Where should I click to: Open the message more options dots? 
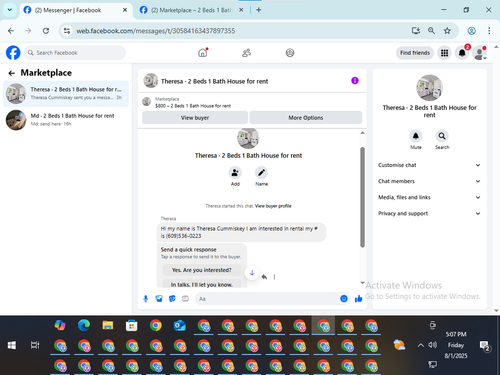274,277
